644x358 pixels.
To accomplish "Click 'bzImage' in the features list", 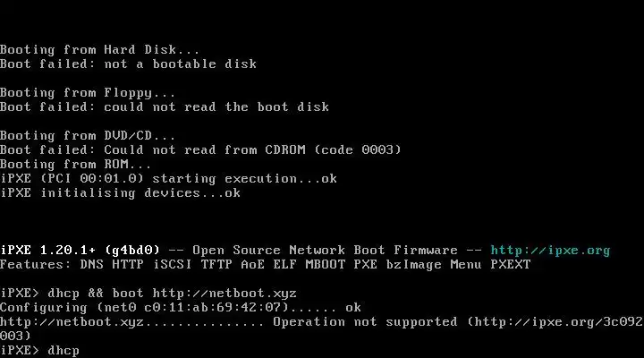I will tap(413, 265).
